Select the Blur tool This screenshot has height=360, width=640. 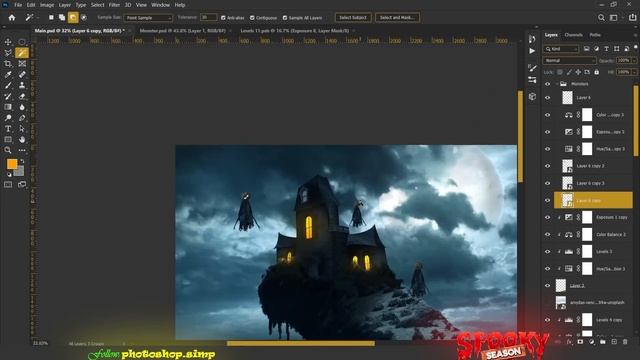pos(22,107)
